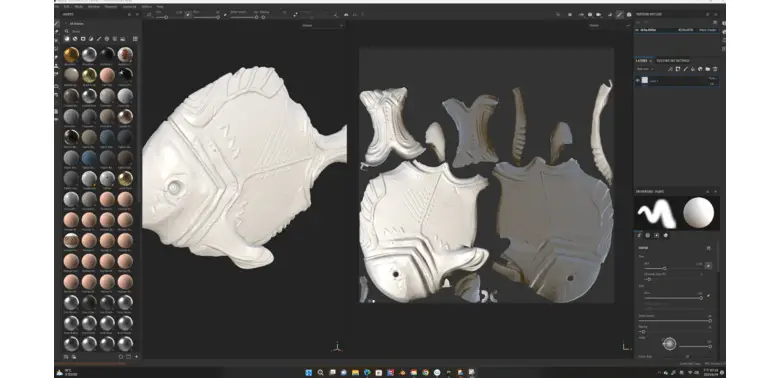Open Layer 1 opacity dropdown

pos(713,84)
